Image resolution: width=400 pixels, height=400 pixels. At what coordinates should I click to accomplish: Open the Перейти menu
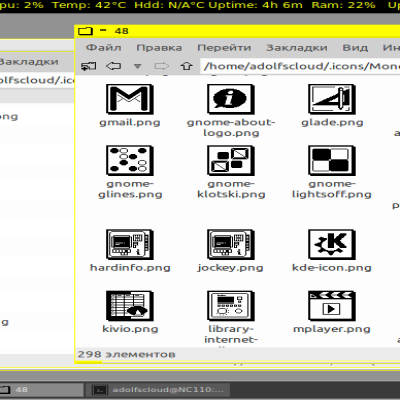pos(224,48)
